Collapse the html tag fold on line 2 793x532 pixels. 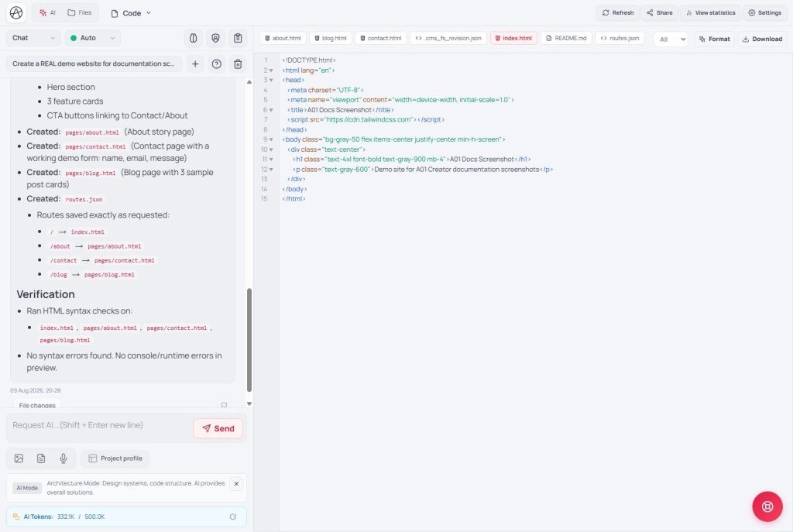[x=271, y=70]
